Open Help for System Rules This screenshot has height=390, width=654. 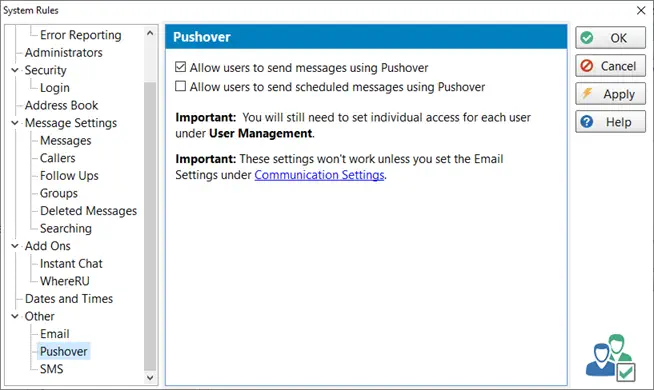pyautogui.click(x=610, y=122)
